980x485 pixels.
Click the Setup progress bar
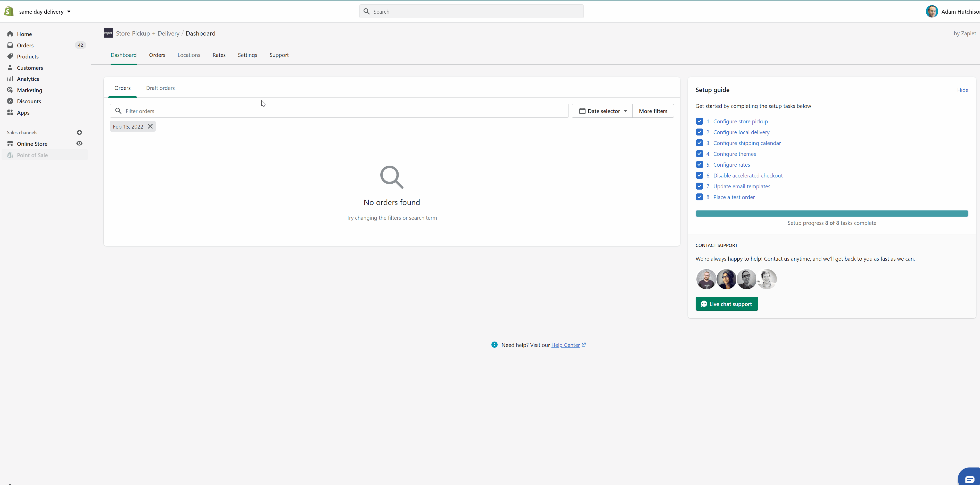point(831,213)
